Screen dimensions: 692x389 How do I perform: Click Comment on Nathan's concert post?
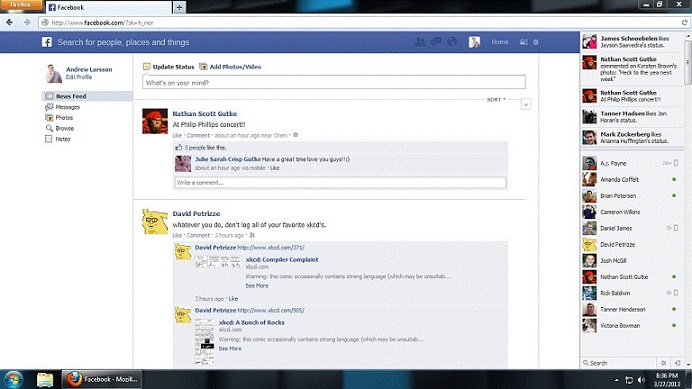tap(198, 136)
